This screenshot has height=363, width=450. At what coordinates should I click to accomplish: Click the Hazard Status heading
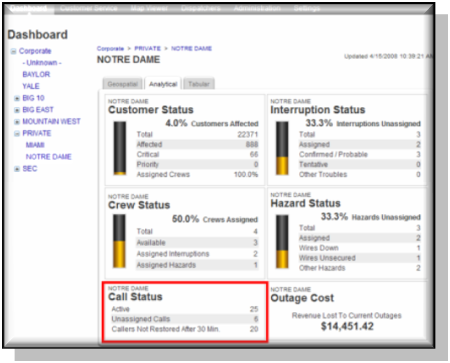[305, 203]
